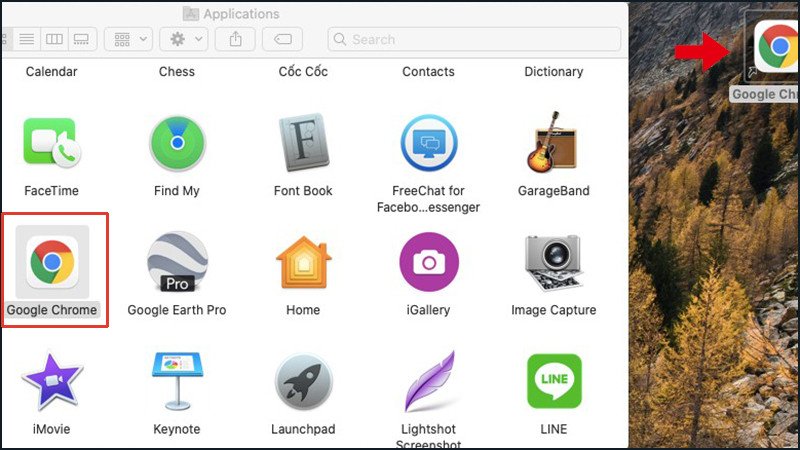The height and width of the screenshot is (450, 800).
Task: Click the 'Launchpad' name label
Action: pyautogui.click(x=303, y=429)
